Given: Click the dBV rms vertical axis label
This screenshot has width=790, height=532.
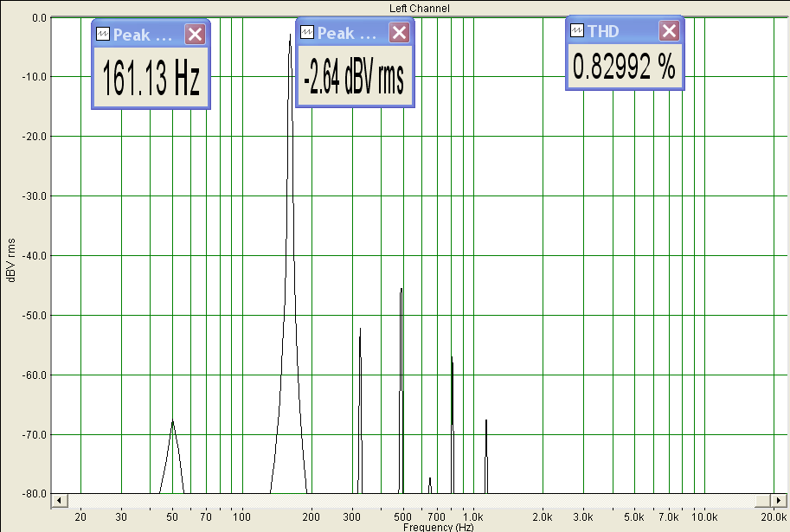Looking at the screenshot, I should pos(10,260).
